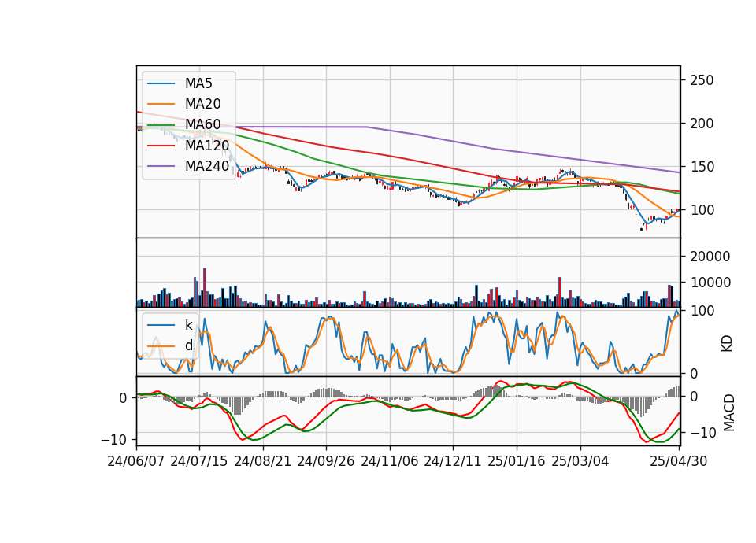Click the 10000 volume axis tick label
Image resolution: width=756 pixels, height=543 pixels.
point(710,283)
